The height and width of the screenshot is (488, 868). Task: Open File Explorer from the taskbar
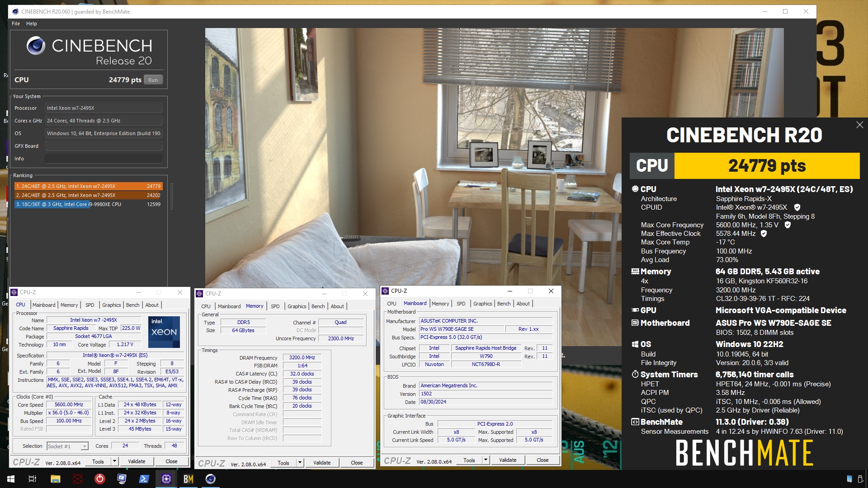(x=55, y=479)
